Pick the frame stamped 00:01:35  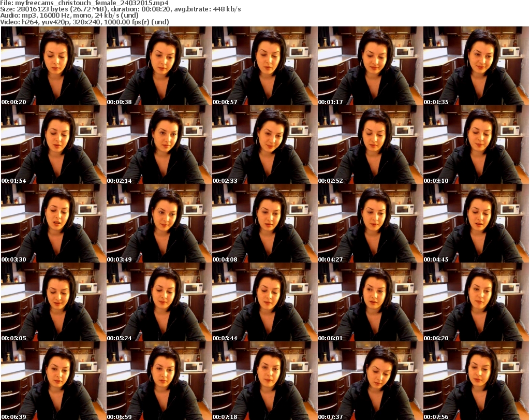[475, 66]
